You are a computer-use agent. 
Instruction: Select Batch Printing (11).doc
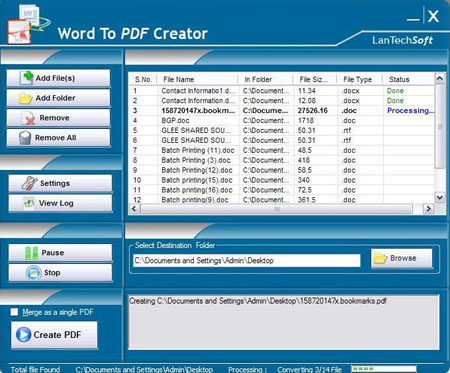coord(282,150)
